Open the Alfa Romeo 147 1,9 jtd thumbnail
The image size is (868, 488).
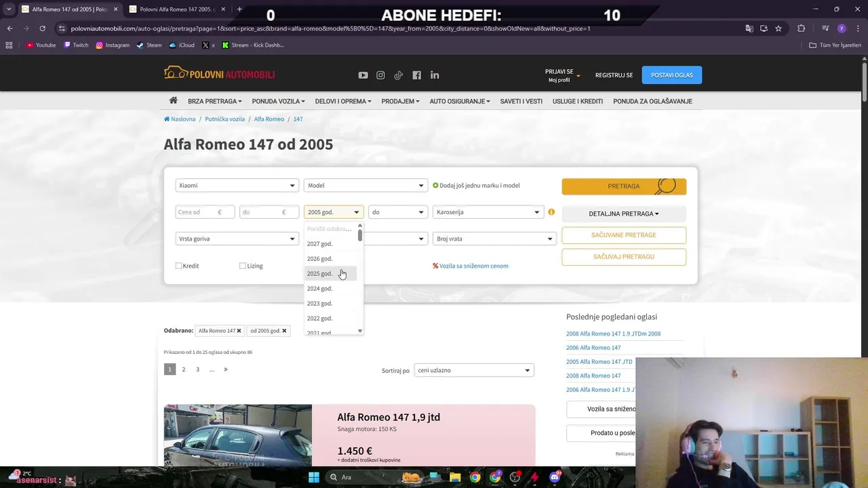238,435
